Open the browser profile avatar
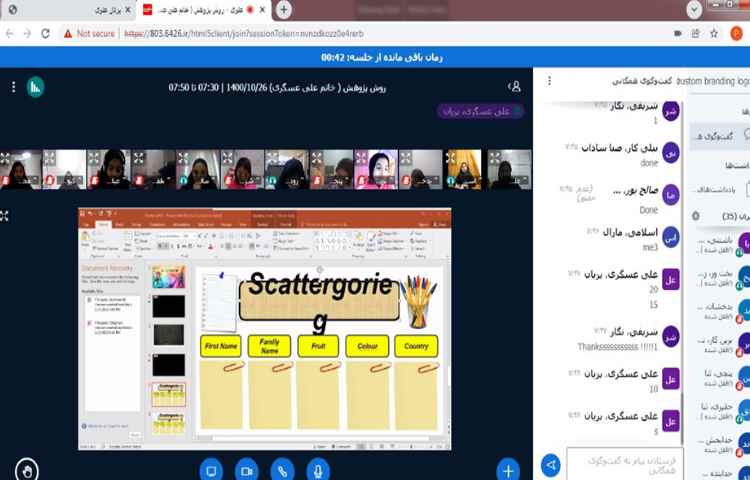The height and width of the screenshot is (480, 750). [x=736, y=33]
